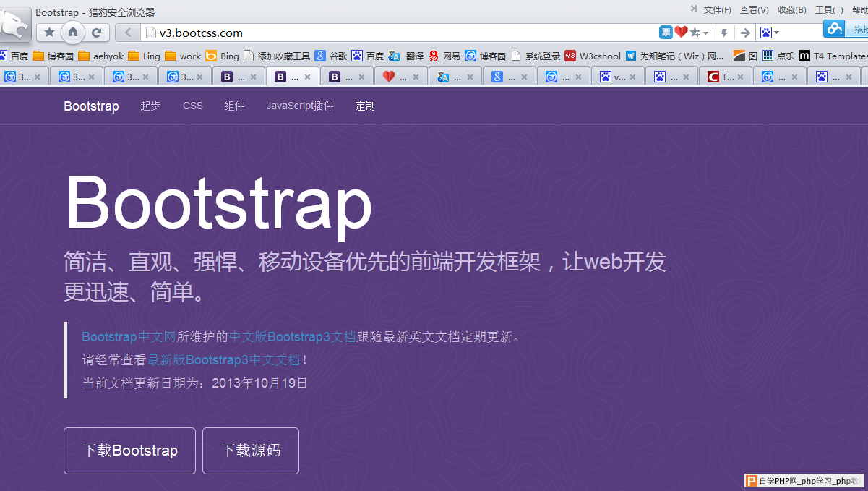
Task: Go to 定制 in the page navbar
Action: [365, 106]
